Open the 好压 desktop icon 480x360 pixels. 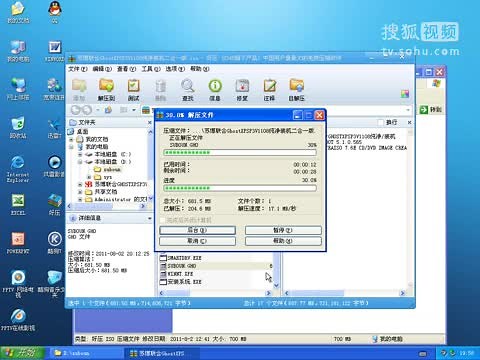(54, 205)
